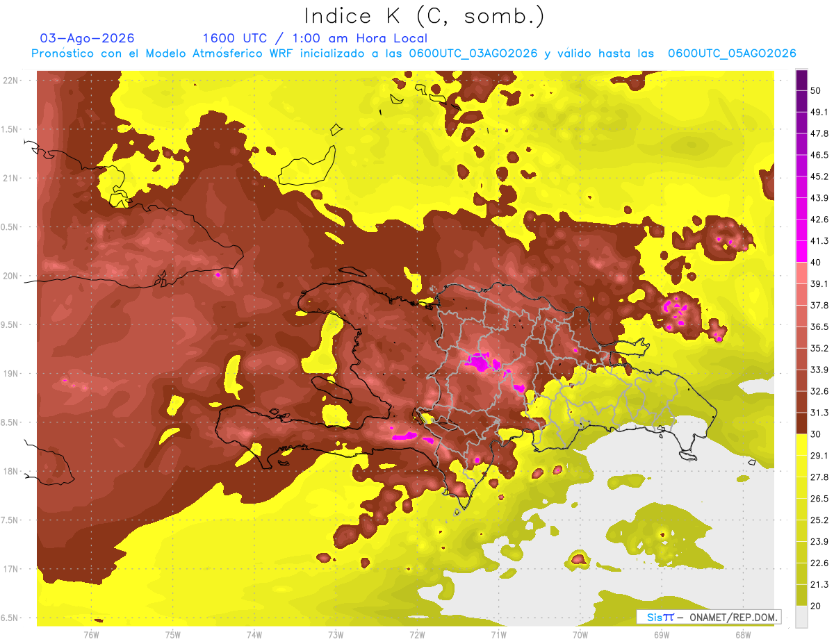Click the '1.5N' latitude label
This screenshot has height=644, width=834.
pos(11,129)
